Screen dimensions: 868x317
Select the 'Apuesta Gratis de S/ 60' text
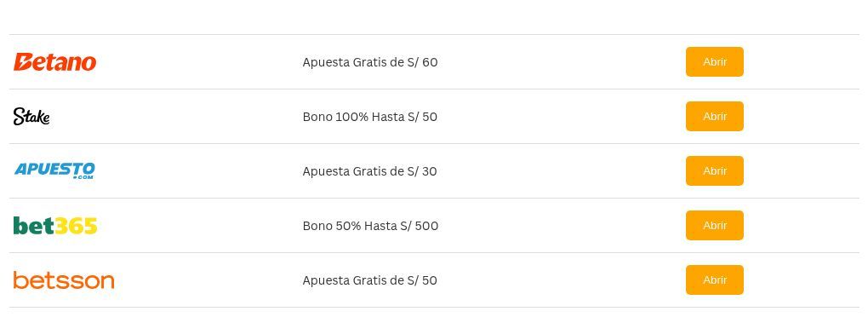370,62
